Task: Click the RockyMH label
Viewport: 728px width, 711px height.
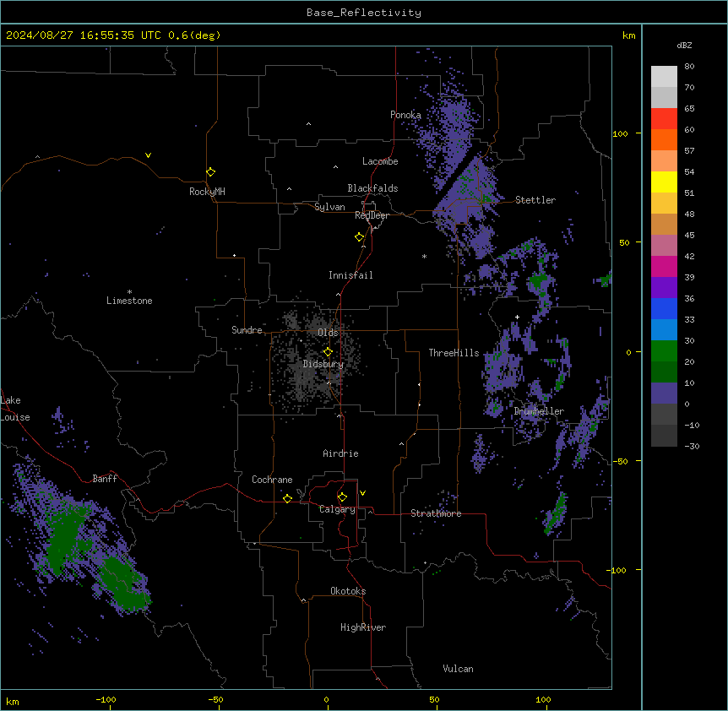Action: (207, 192)
